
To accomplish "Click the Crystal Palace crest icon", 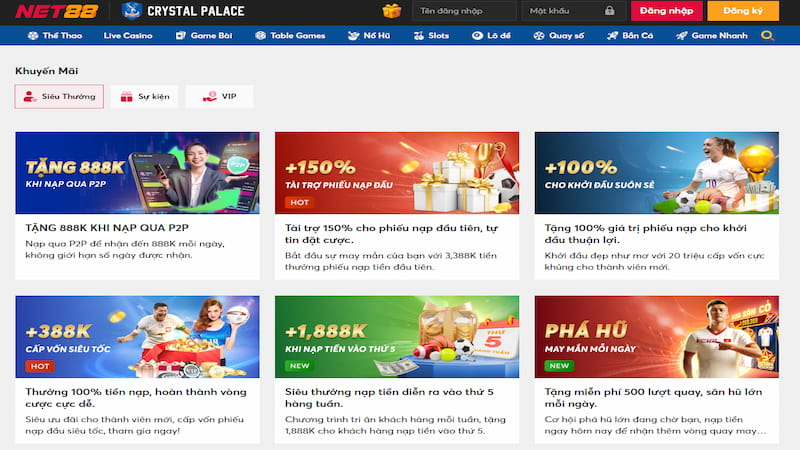I will coord(132,11).
